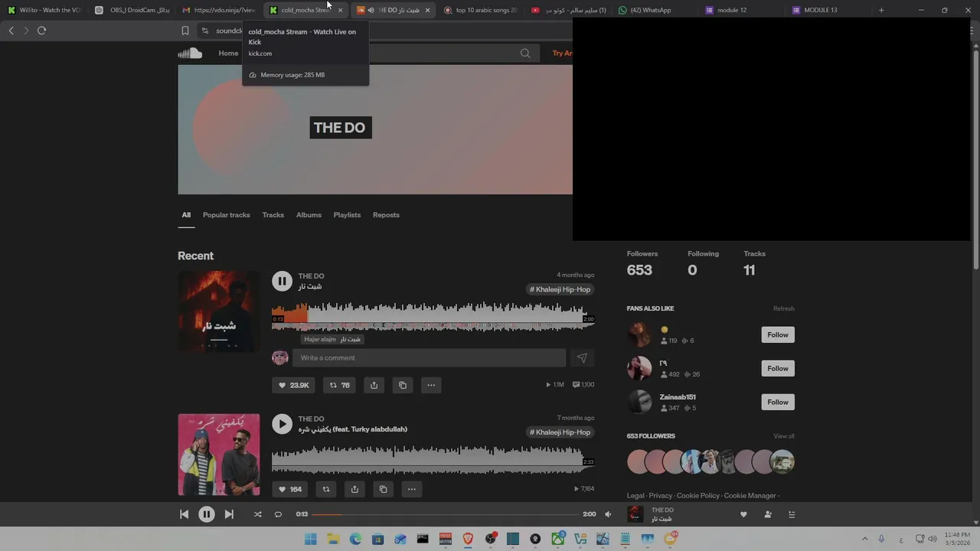
Task: Reload the page in the browser
Action: pos(41,31)
